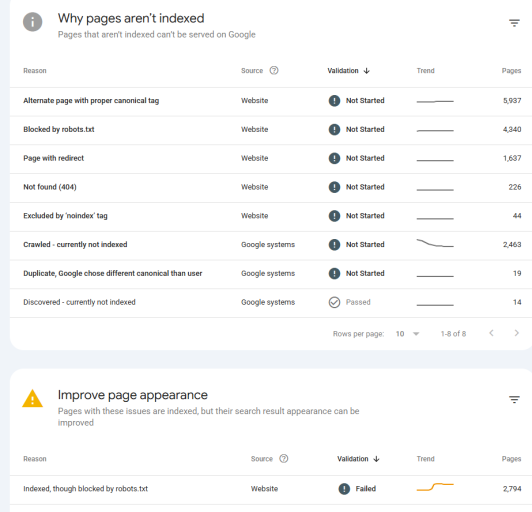Click Failed status text

[x=365, y=489]
